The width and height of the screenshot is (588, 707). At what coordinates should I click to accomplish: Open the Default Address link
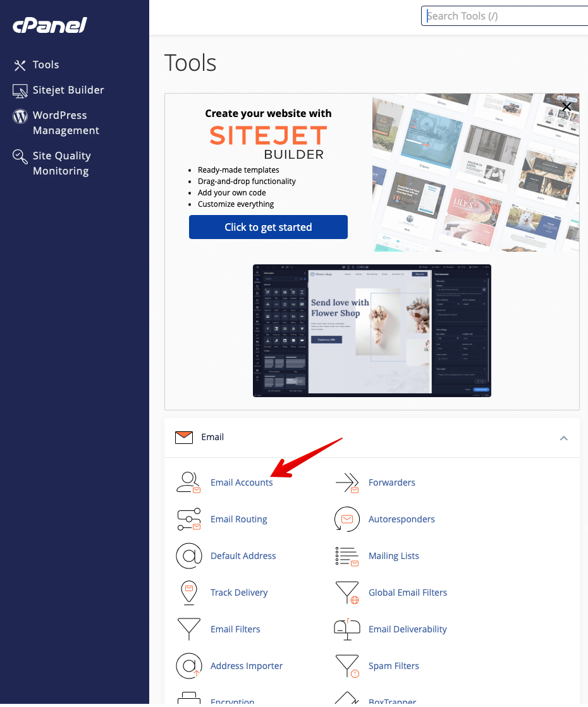pyautogui.click(x=243, y=556)
